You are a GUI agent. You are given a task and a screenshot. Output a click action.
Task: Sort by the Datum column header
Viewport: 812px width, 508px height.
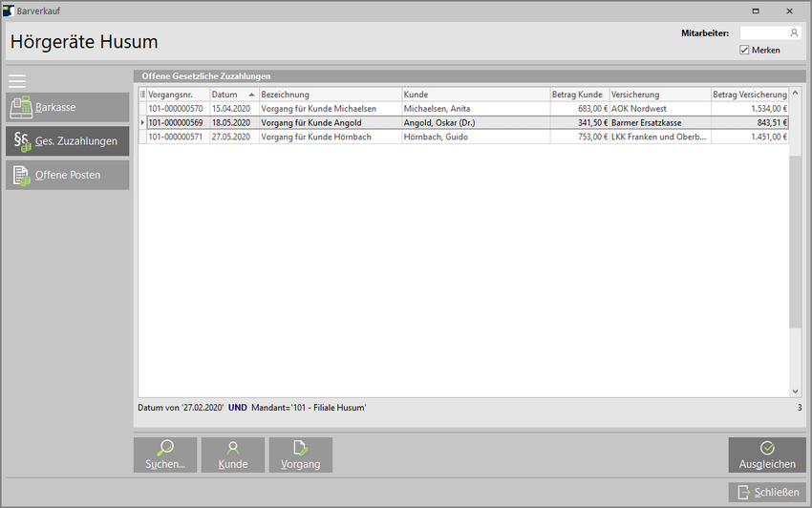click(233, 95)
